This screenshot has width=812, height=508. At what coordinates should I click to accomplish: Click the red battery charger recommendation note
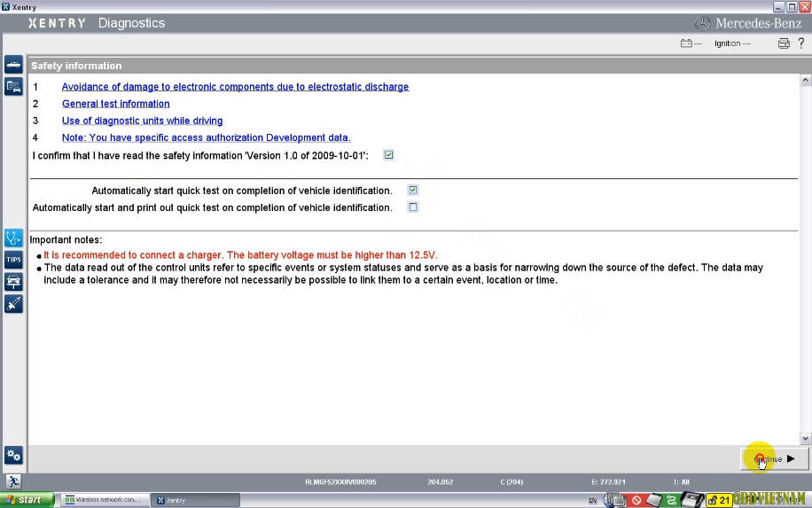(240, 255)
